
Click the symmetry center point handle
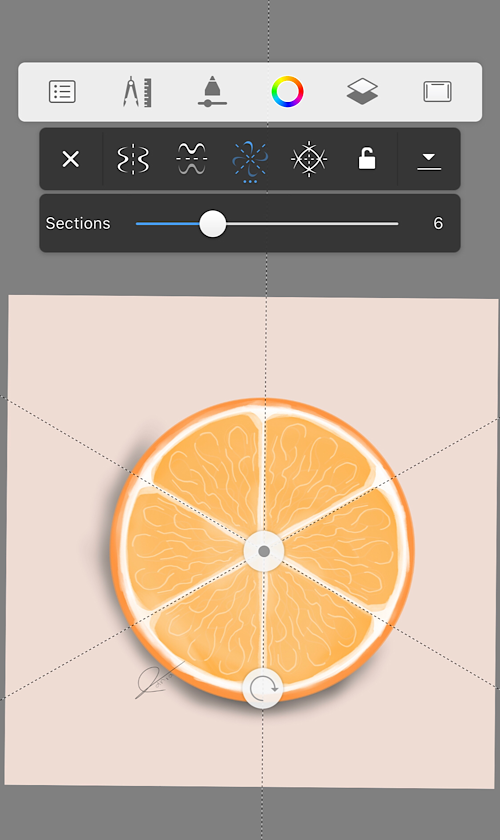[x=264, y=551]
